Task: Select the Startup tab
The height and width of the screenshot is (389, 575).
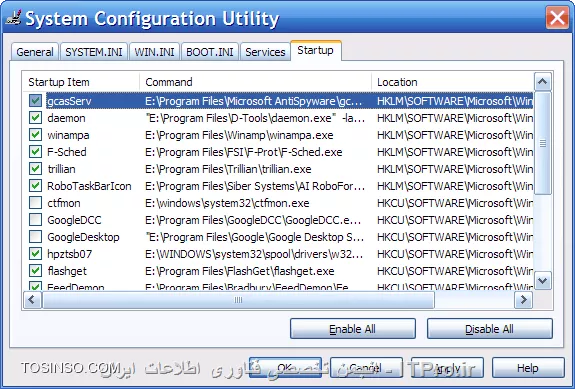Action: tap(316, 51)
